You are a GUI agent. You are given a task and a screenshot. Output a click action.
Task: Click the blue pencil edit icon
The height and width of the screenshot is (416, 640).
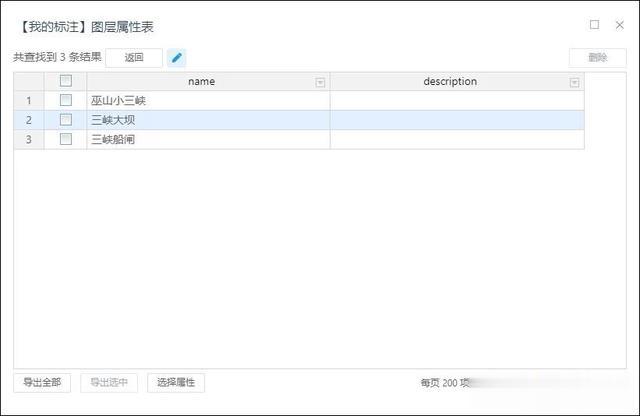[176, 58]
